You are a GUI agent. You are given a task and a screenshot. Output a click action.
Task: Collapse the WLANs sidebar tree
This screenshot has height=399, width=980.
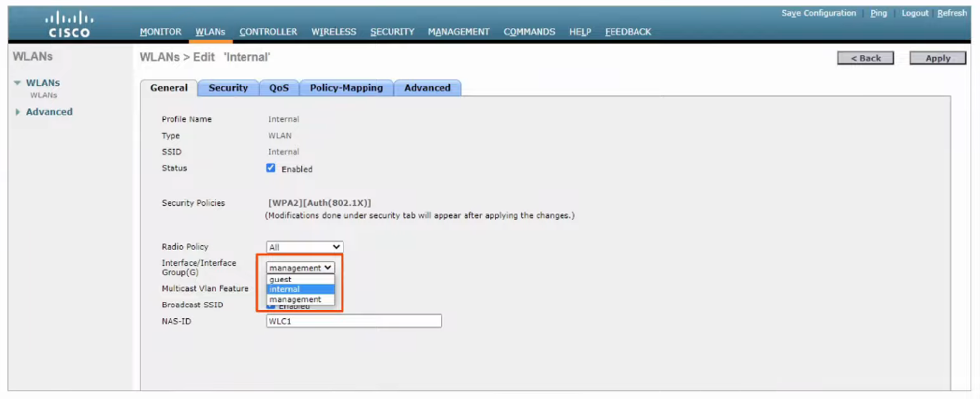17,83
